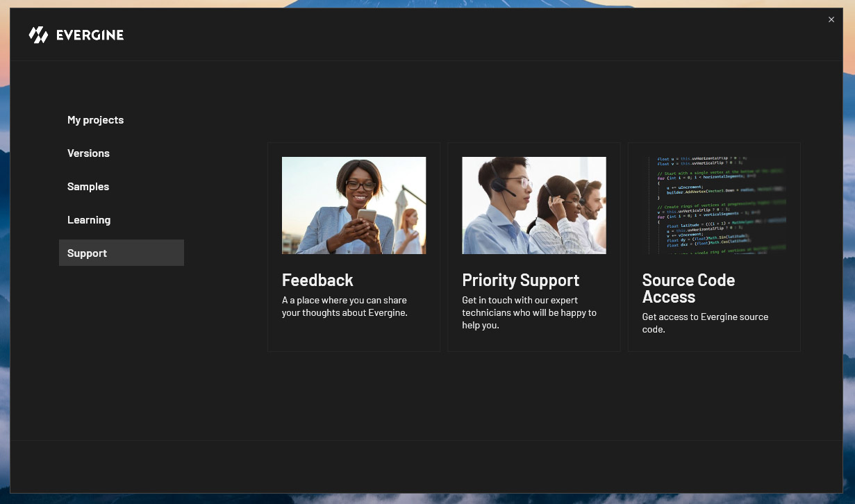Open the Priority Support heading
This screenshot has height=504, width=855.
tap(520, 280)
